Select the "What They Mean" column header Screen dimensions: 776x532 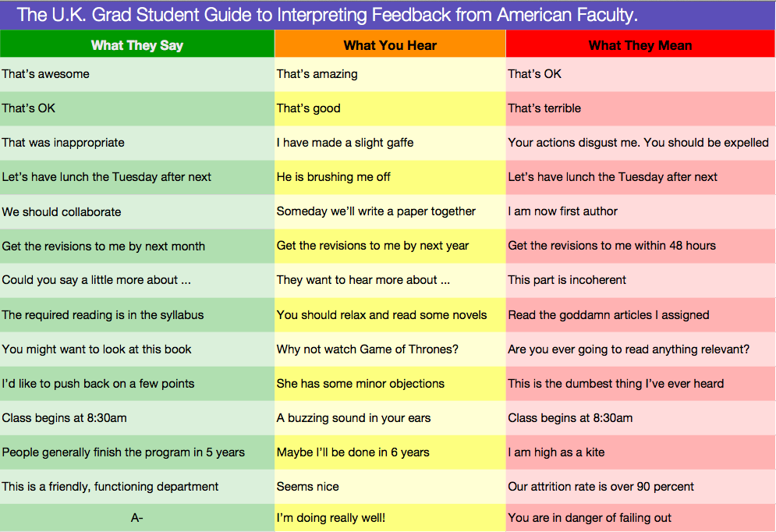pyautogui.click(x=640, y=45)
